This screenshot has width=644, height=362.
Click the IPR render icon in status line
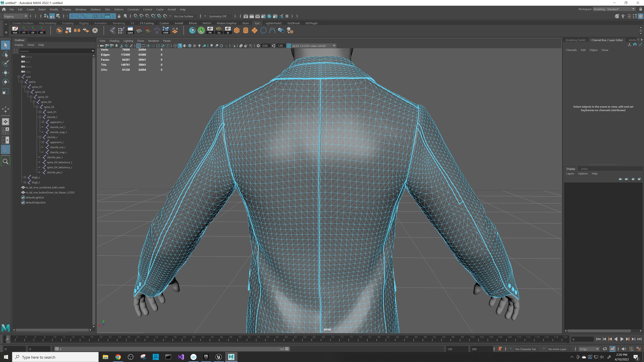pos(257,16)
